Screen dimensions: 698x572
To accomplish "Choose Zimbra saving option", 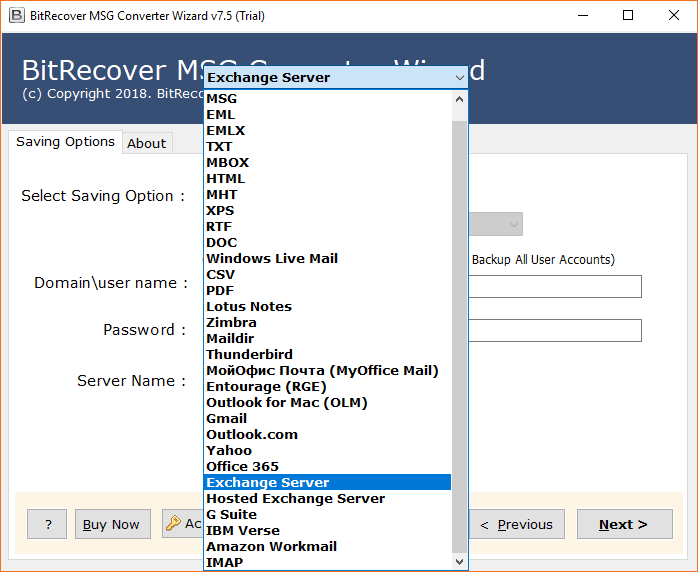I will tap(327, 323).
